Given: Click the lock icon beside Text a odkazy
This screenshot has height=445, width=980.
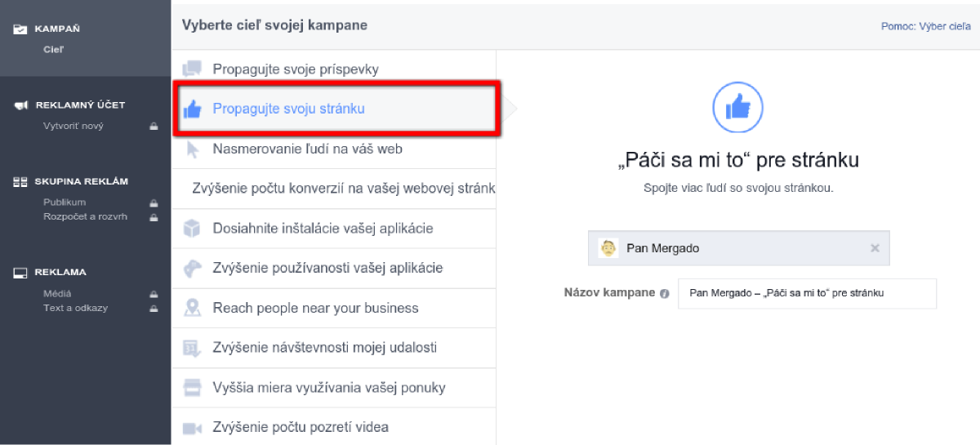Looking at the screenshot, I should tap(153, 309).
